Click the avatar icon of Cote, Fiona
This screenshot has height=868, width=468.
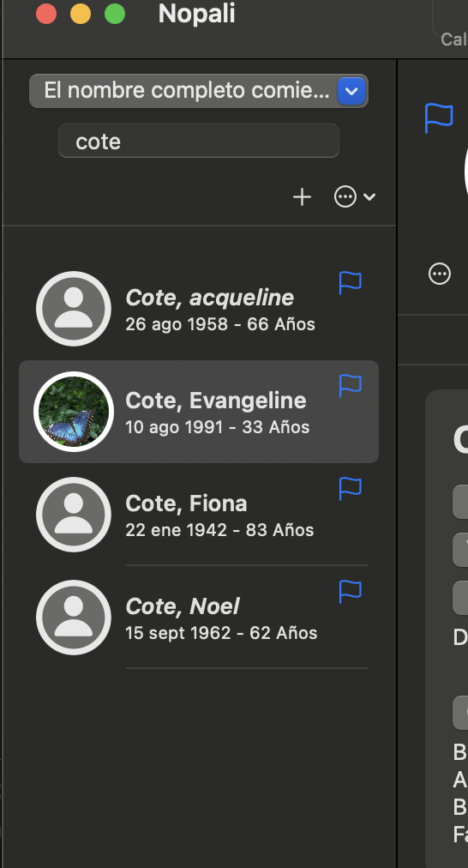[74, 515]
